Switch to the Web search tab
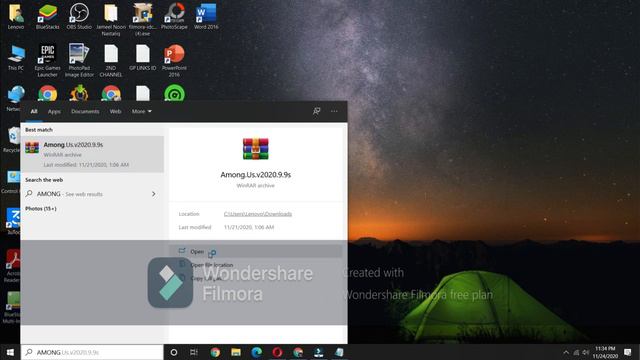The height and width of the screenshot is (360, 640). click(115, 111)
